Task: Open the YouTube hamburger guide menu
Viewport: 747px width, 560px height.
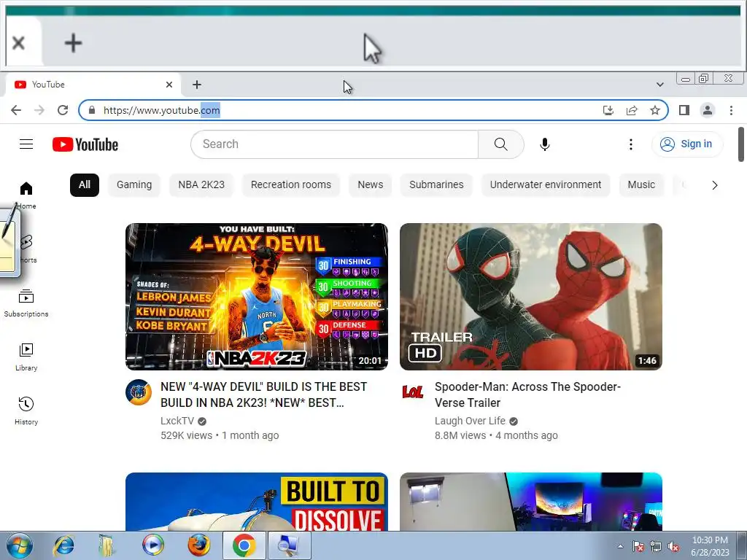Action: (x=26, y=144)
